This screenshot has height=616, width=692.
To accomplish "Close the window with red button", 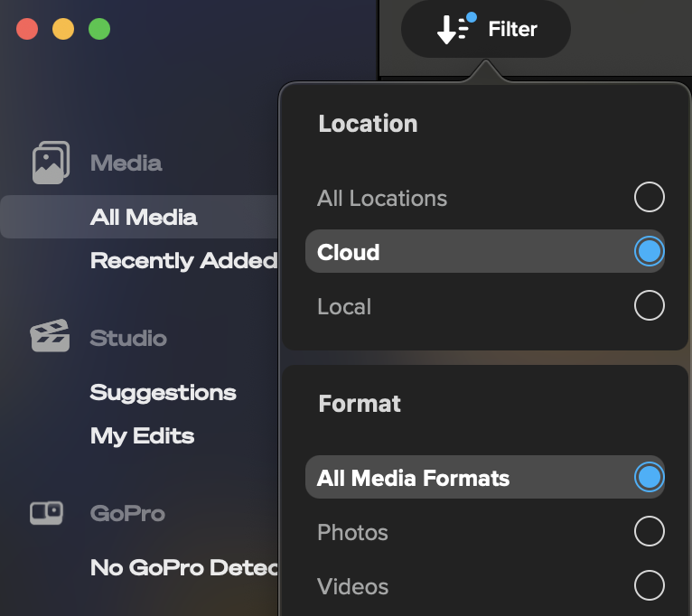I will pyautogui.click(x=27, y=29).
